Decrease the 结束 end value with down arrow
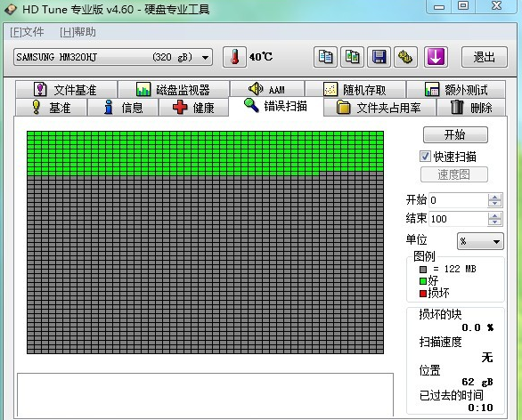Screen dimensions: 522x420 [x=494, y=222]
